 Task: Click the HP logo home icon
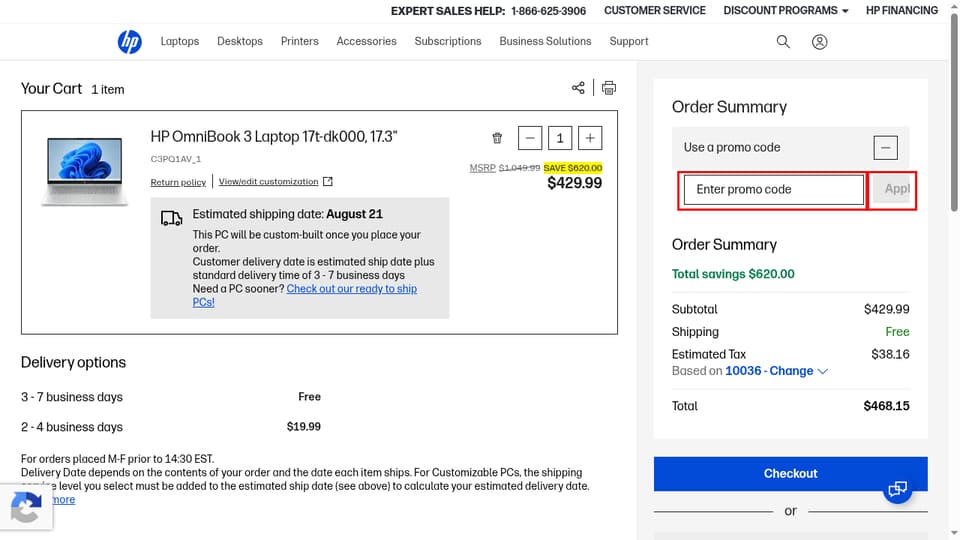[129, 42]
